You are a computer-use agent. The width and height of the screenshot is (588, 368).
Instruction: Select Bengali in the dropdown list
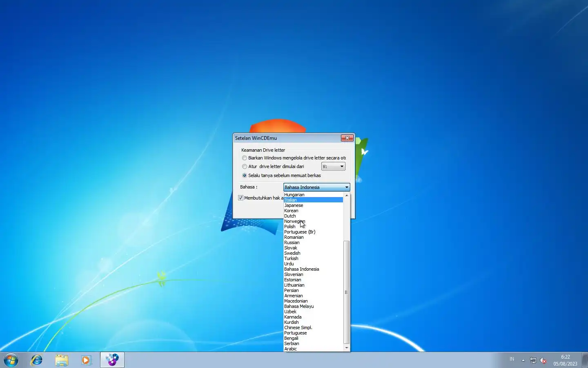coord(313,338)
